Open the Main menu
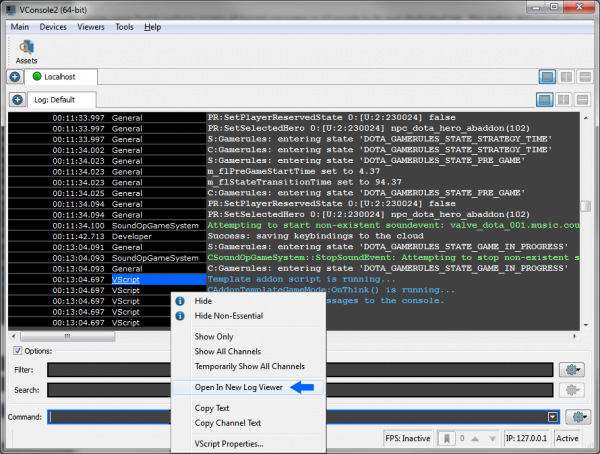The image size is (600, 454). click(x=20, y=27)
